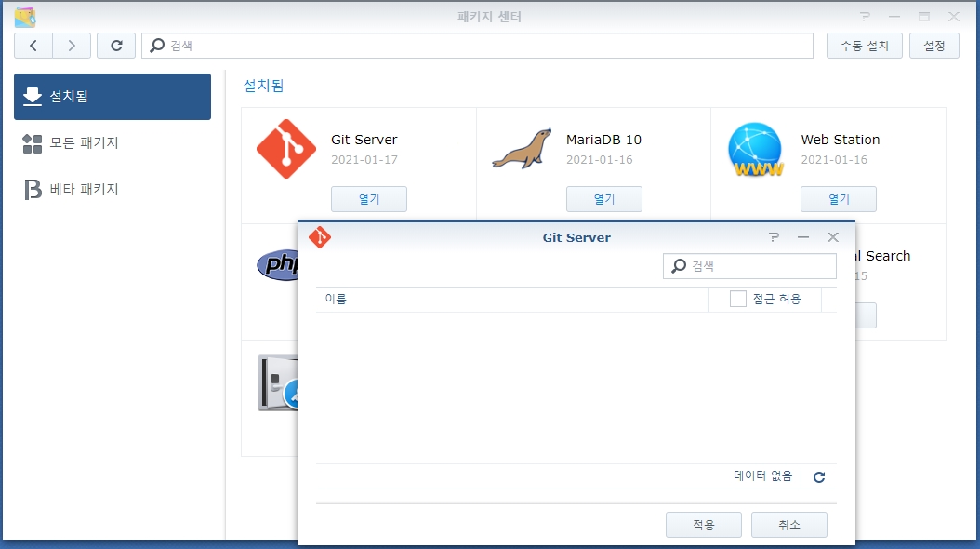This screenshot has height=549, width=980.
Task: Click the 수동 설치 button
Action: [x=865, y=46]
